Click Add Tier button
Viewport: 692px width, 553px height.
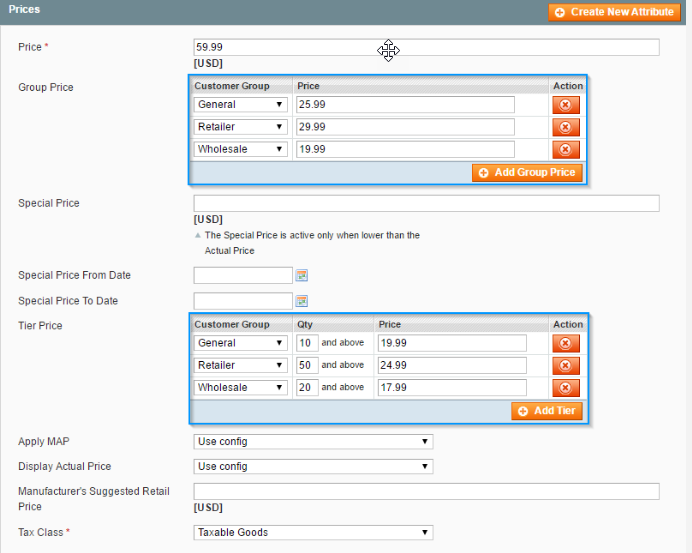click(x=547, y=411)
